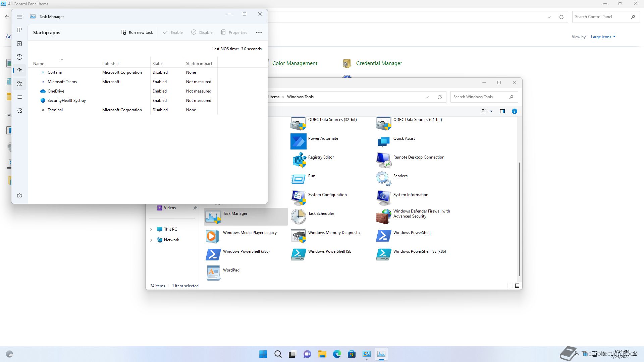644x362 pixels.
Task: Open System Configuration icon
Action: (299, 197)
